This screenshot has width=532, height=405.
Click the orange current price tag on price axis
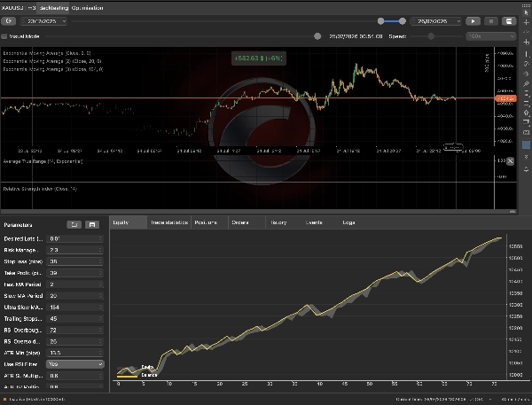coord(506,98)
